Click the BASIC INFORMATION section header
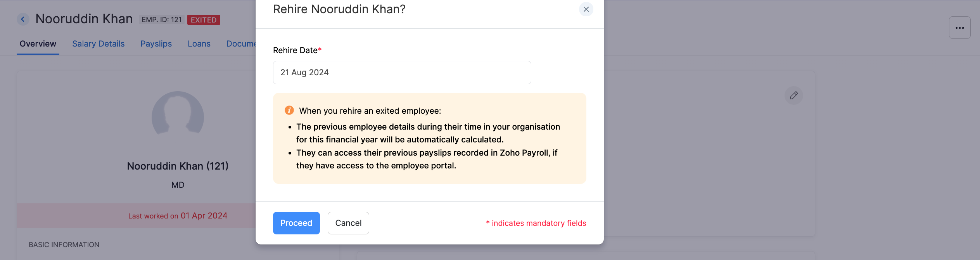 64,244
